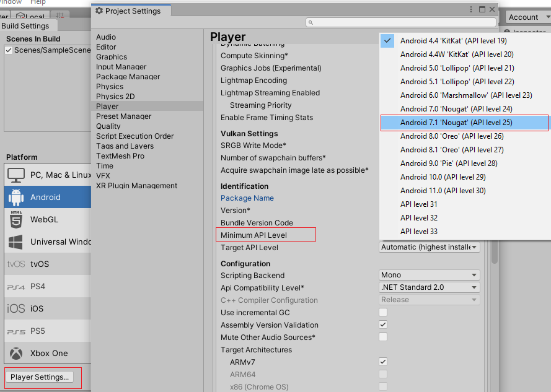Image resolution: width=551 pixels, height=392 pixels.
Task: Open the Help menu
Action: [x=38, y=2]
